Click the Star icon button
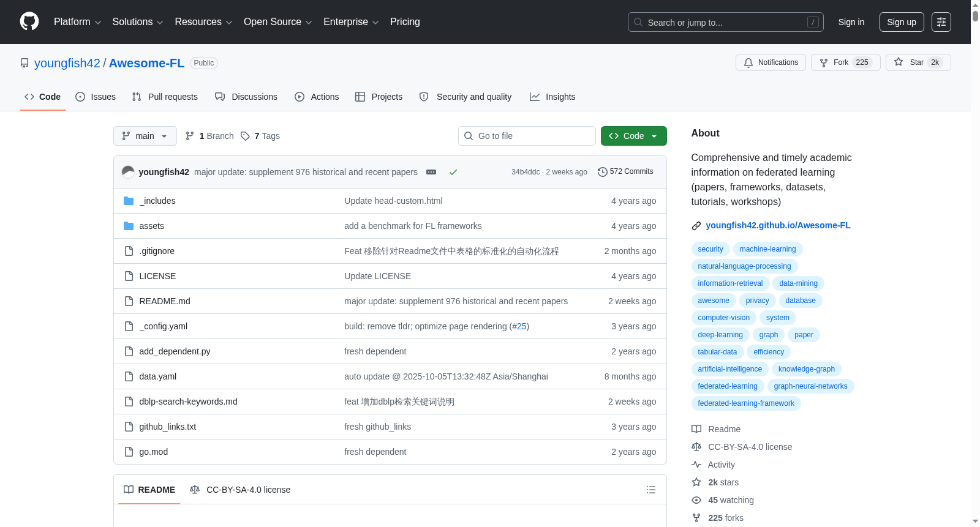 pos(918,62)
